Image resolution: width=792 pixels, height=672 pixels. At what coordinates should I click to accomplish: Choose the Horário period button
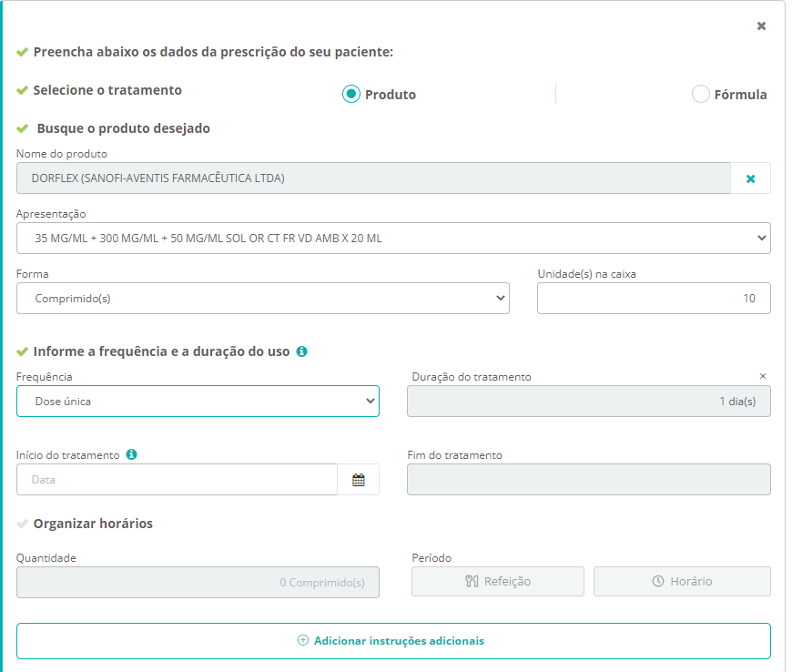(682, 581)
